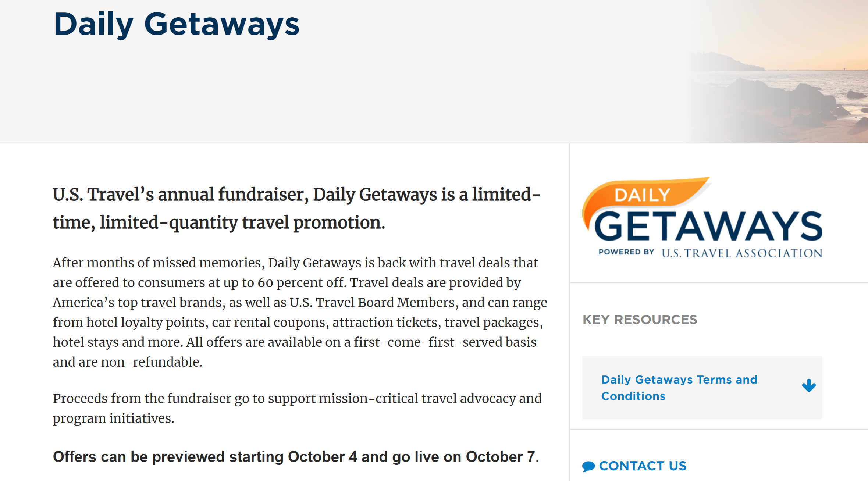
Task: Click the CONTACT US link
Action: point(643,466)
